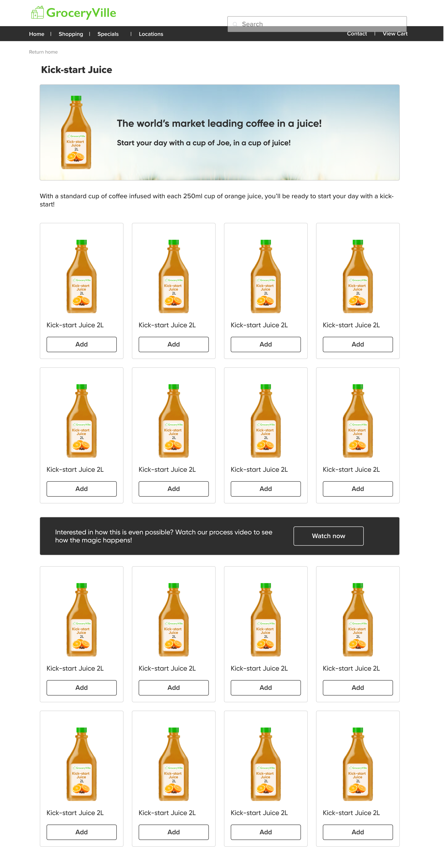444x868 pixels.
Task: Click the Return home breadcrumb link
Action: pos(43,52)
